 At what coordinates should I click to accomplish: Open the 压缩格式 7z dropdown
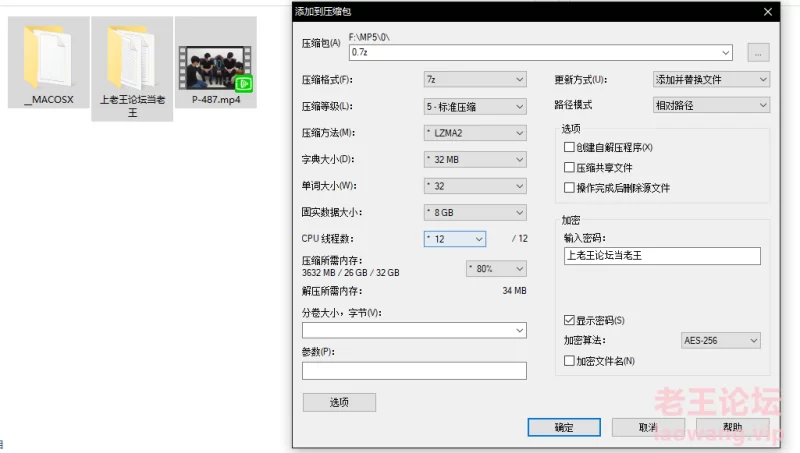click(x=475, y=80)
